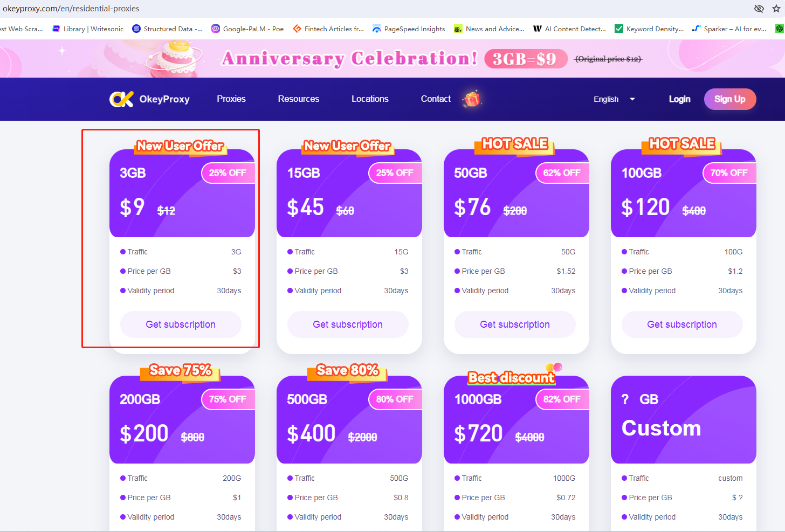Expand the English language dropdown

point(614,99)
